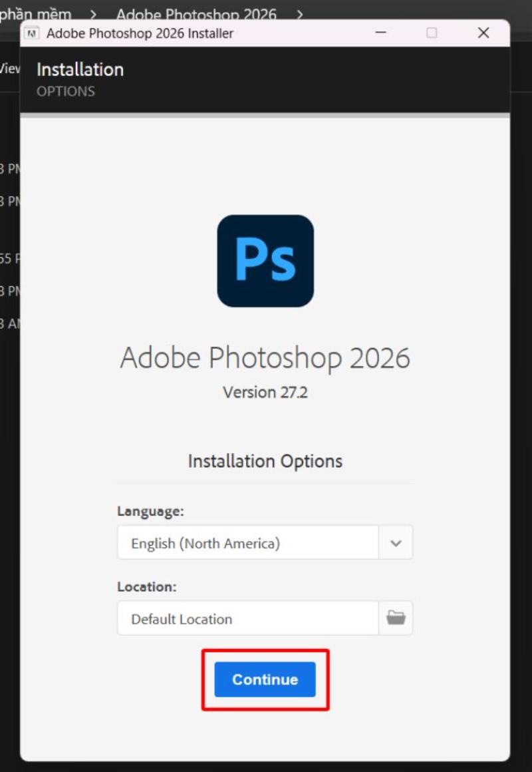532x772 pixels.
Task: Go to the 'phần mềm' breadcrumb folder
Action: click(37, 13)
